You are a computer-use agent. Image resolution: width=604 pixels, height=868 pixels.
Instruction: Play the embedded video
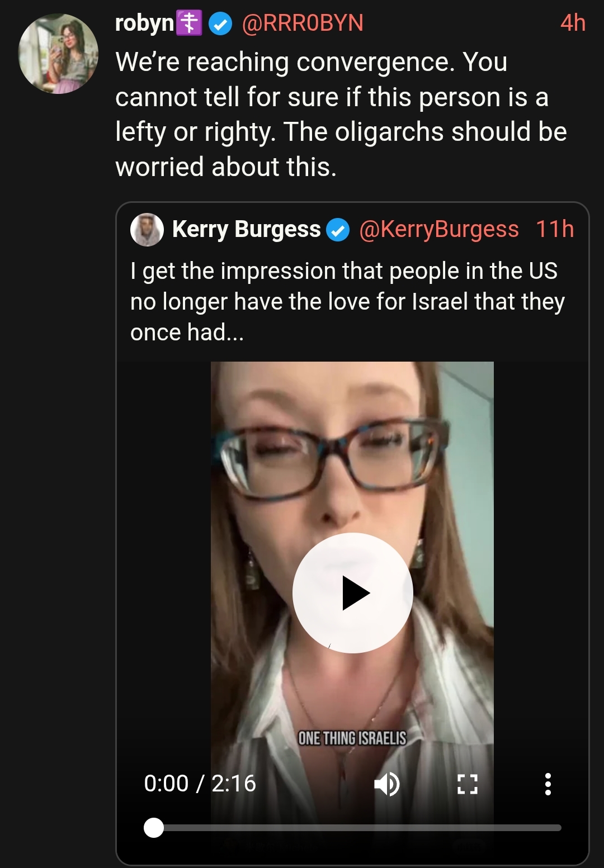(352, 593)
